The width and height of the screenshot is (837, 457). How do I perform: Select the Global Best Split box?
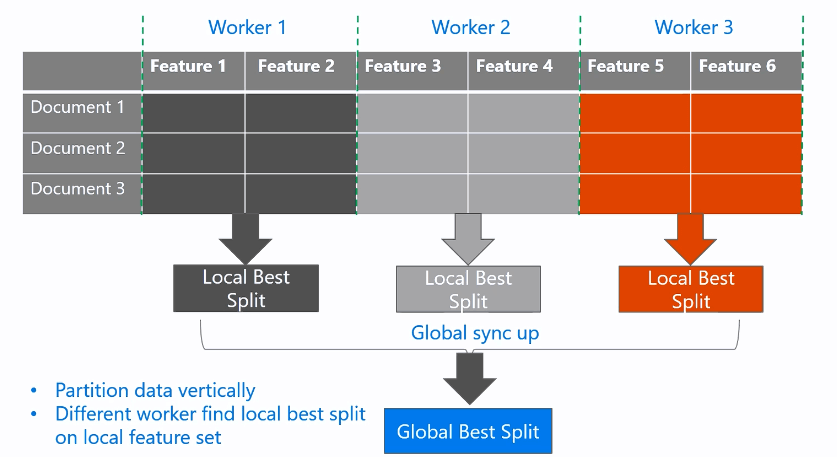[x=468, y=431]
